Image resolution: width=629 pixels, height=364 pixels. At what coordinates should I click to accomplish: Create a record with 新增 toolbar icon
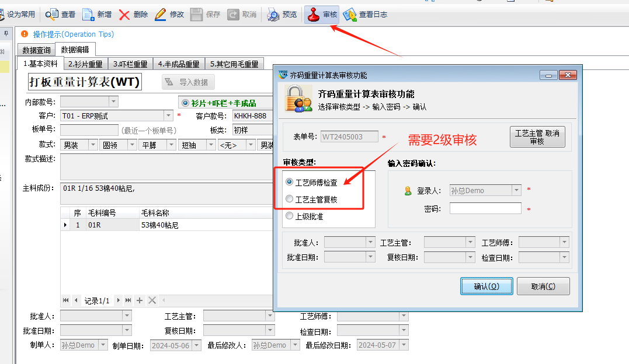88,15
